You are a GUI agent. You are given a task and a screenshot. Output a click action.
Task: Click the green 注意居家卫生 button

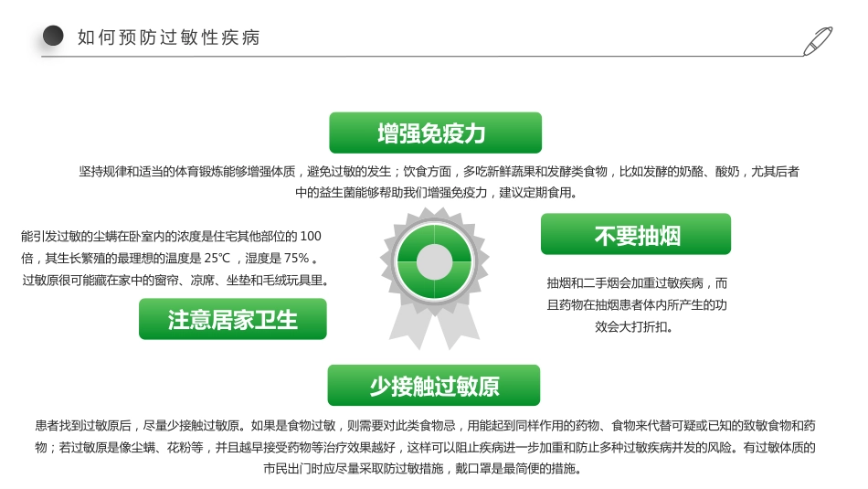(232, 319)
